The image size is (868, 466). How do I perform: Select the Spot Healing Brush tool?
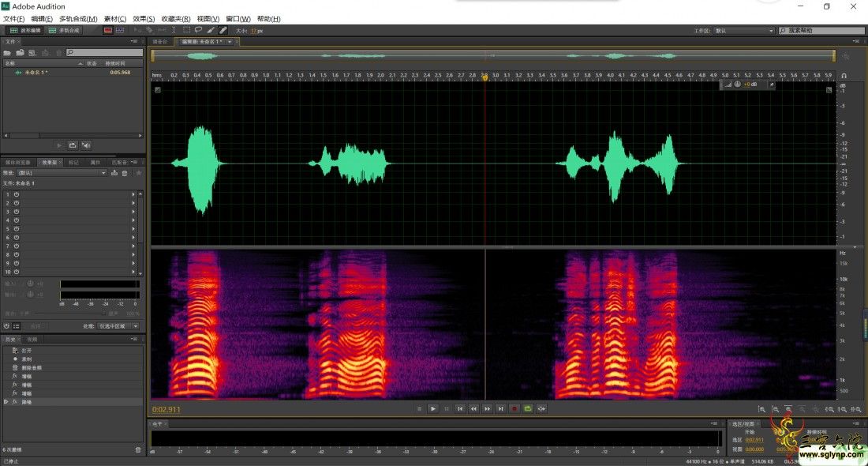click(223, 31)
